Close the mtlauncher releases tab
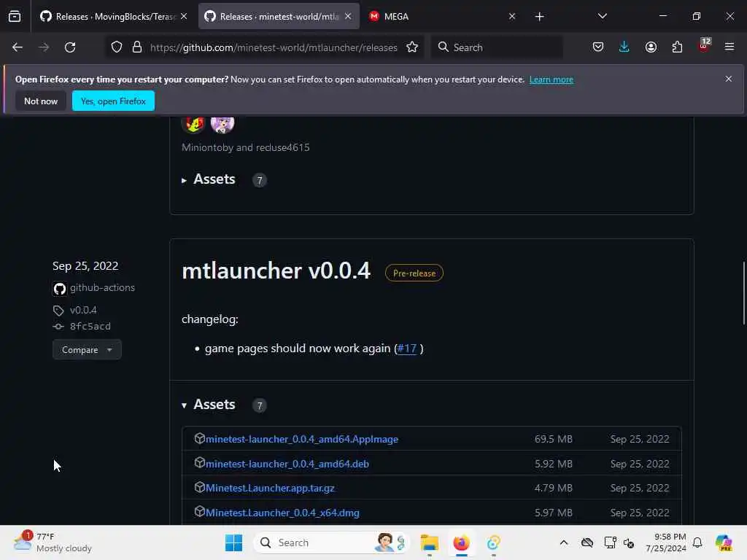This screenshot has width=747, height=560. click(348, 16)
